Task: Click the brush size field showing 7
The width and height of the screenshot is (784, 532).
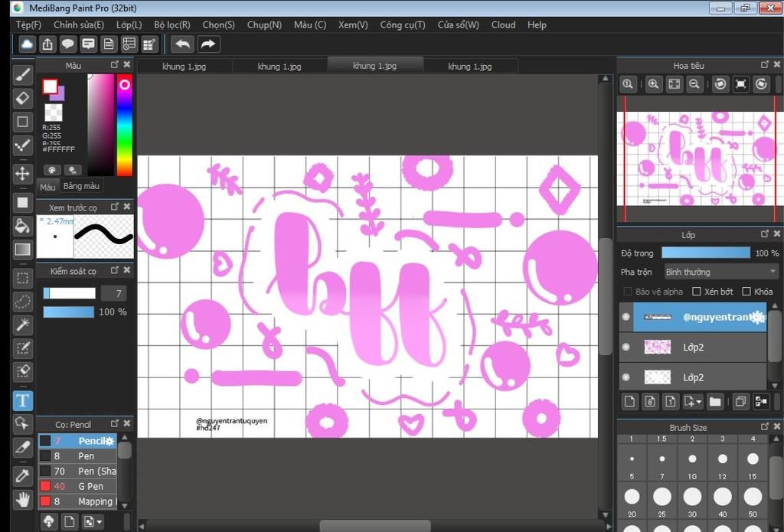Action: 113,293
